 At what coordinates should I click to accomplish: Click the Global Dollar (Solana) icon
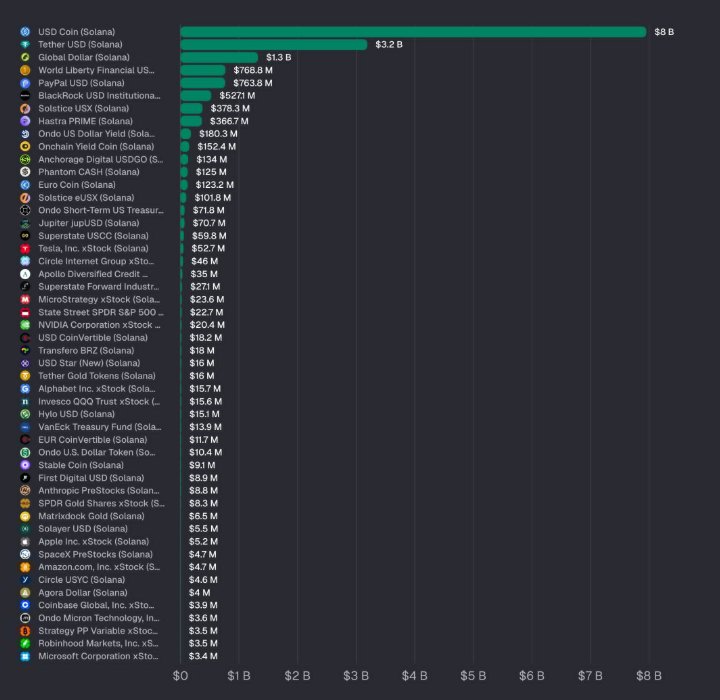click(25, 57)
